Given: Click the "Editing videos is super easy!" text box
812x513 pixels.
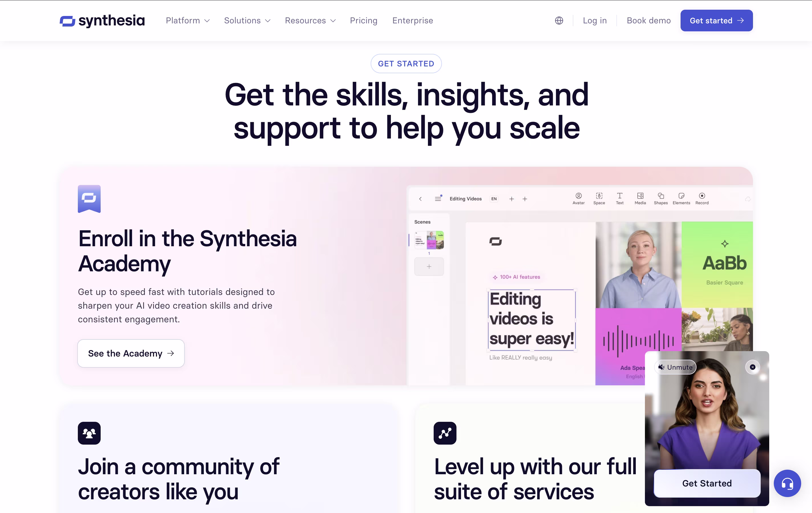Looking at the screenshot, I should pos(532,319).
